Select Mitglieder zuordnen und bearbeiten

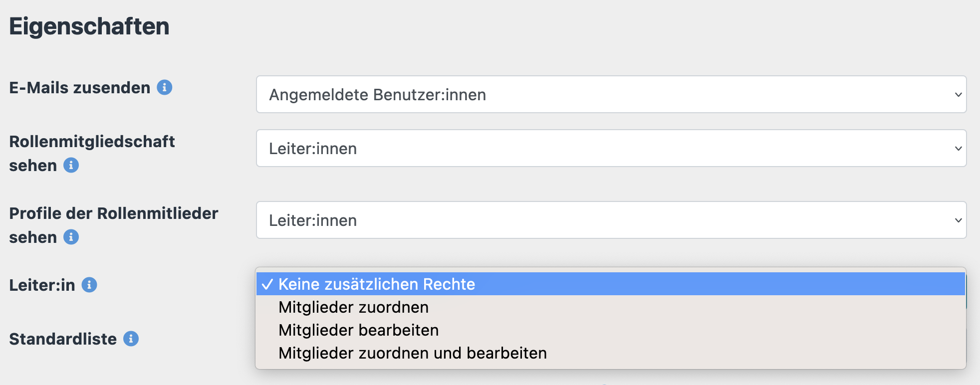(x=412, y=353)
